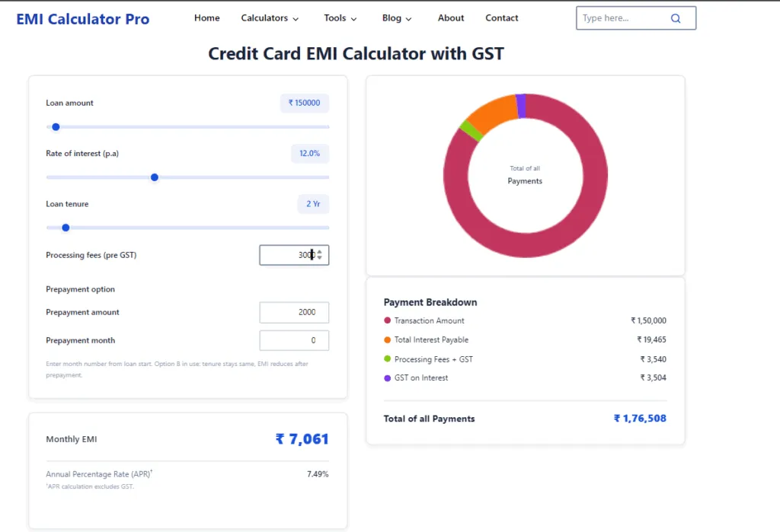
Task: Select the Prepayment month input field
Action: point(294,340)
